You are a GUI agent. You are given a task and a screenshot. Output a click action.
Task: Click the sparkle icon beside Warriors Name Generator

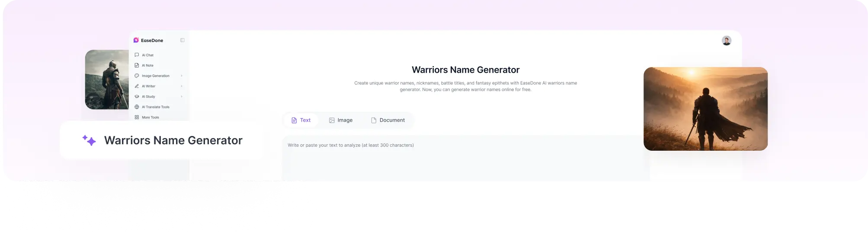[x=89, y=140]
